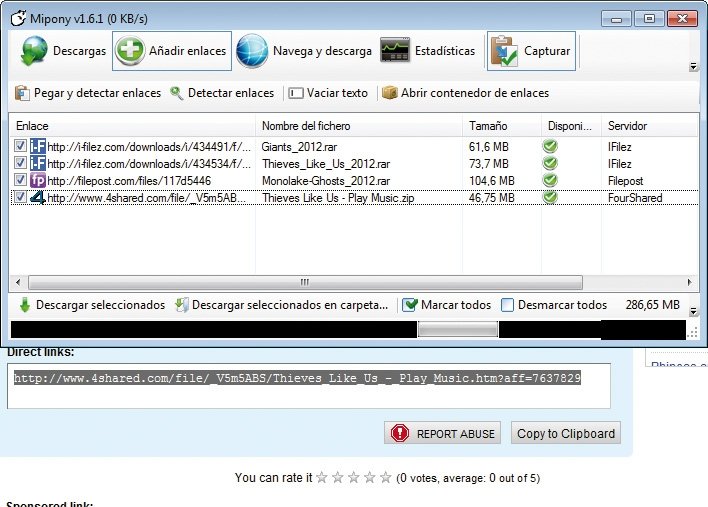Click the window resize grip at bottom right
Image resolution: width=708 pixels, height=507 pixels.
click(x=692, y=333)
